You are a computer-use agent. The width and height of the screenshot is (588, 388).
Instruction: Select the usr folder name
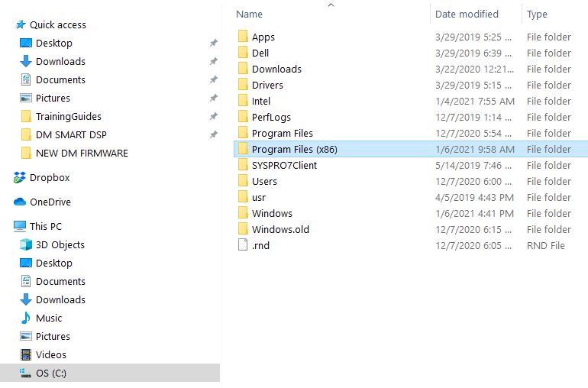[x=259, y=197]
